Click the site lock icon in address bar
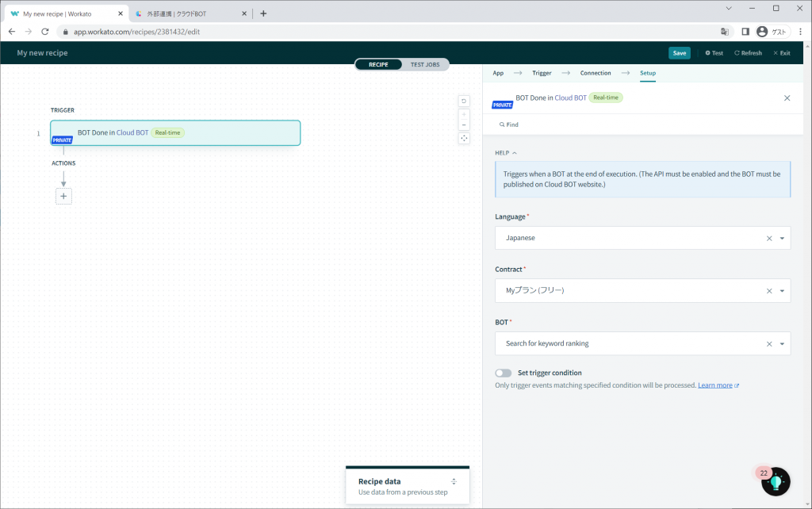The width and height of the screenshot is (812, 509). [x=65, y=32]
